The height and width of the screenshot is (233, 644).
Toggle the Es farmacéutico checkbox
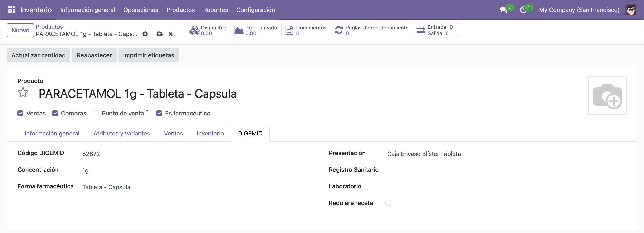tap(159, 114)
